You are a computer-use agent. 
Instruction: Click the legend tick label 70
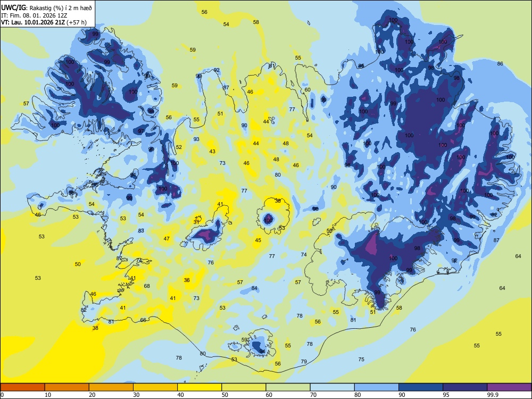coord(313,395)
